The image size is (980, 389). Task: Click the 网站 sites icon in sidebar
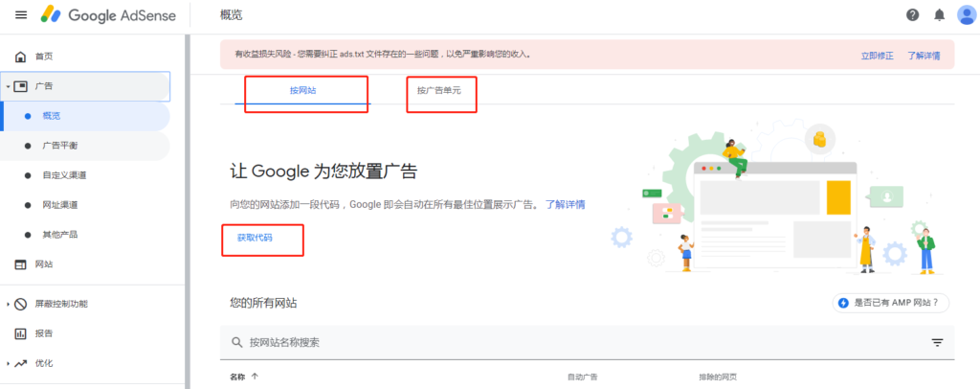21,264
